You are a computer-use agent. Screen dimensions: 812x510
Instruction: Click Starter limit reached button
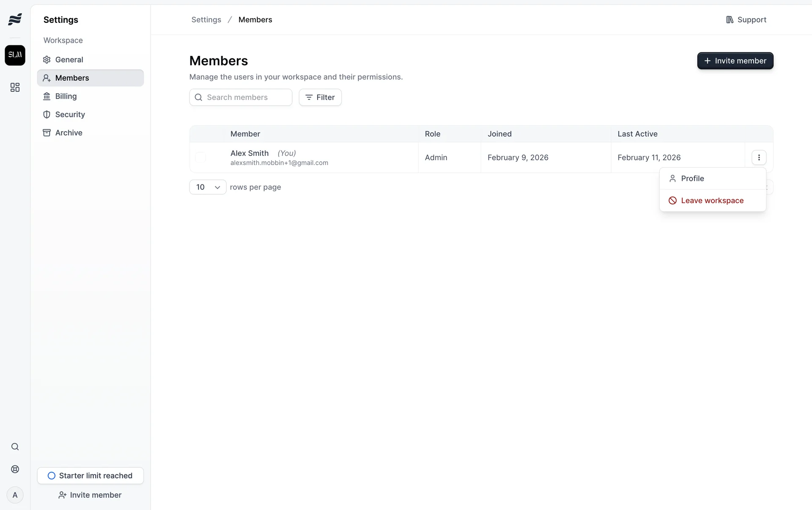91,475
